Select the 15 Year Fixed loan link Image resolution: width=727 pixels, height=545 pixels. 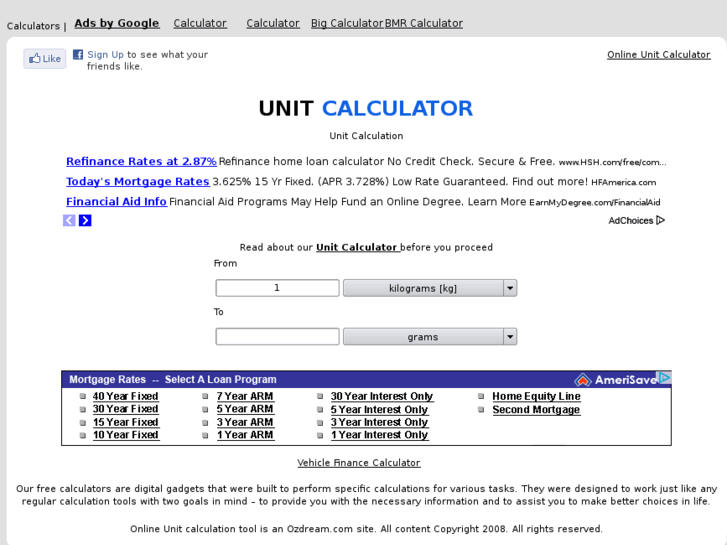click(x=126, y=422)
